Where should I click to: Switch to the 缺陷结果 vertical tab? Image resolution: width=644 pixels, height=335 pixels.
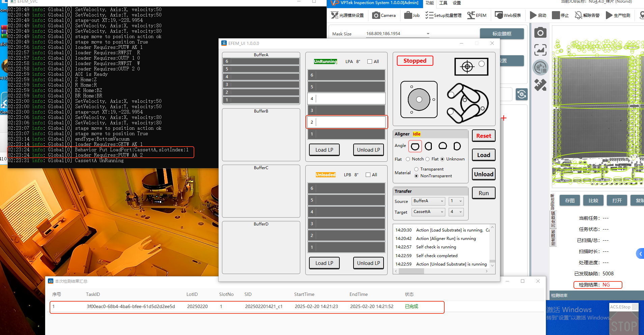[553, 202]
